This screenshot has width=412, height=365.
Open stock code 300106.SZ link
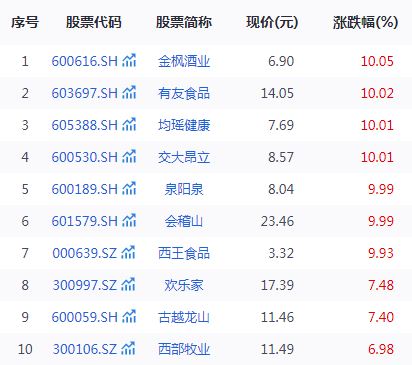pos(85,349)
